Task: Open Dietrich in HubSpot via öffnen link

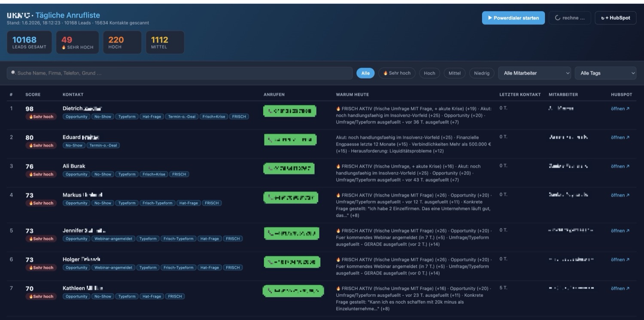Action: coord(620,109)
